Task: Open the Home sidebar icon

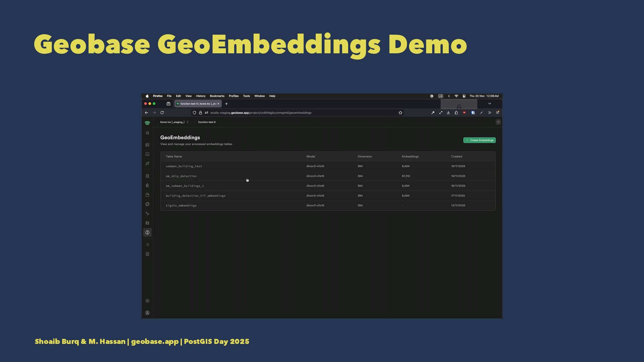Action: click(x=147, y=133)
